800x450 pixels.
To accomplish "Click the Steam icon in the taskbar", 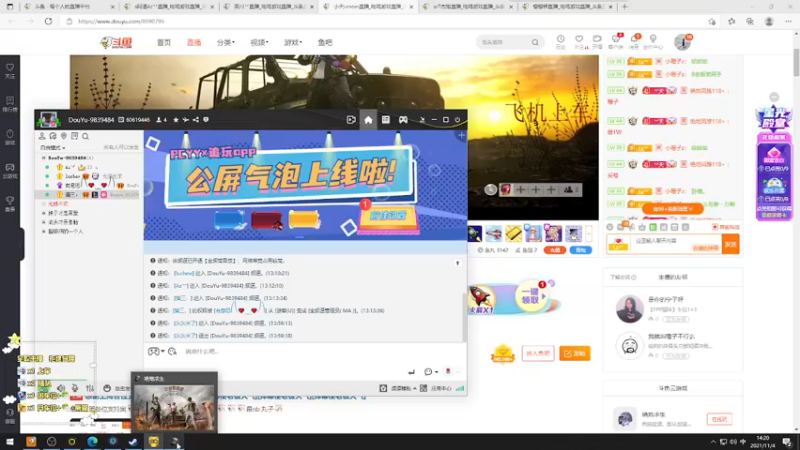I will coord(133,441).
